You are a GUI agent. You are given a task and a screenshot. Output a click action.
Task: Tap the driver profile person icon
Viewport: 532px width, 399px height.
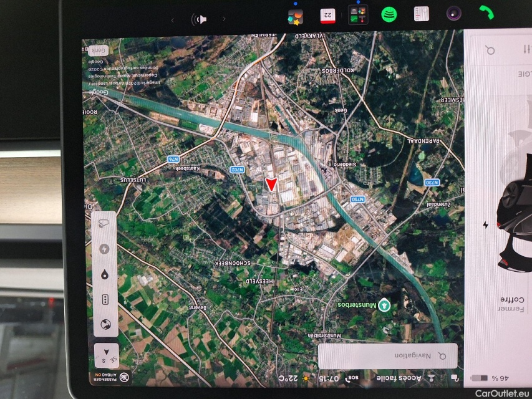point(431,378)
